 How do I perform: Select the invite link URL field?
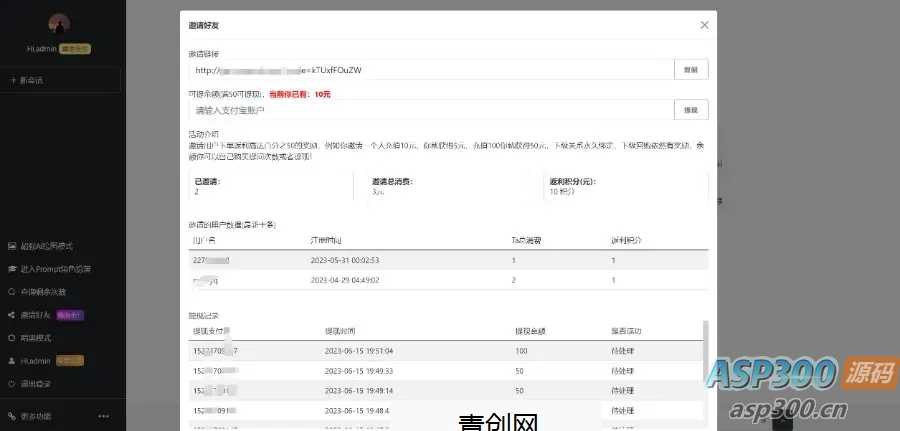[431, 69]
